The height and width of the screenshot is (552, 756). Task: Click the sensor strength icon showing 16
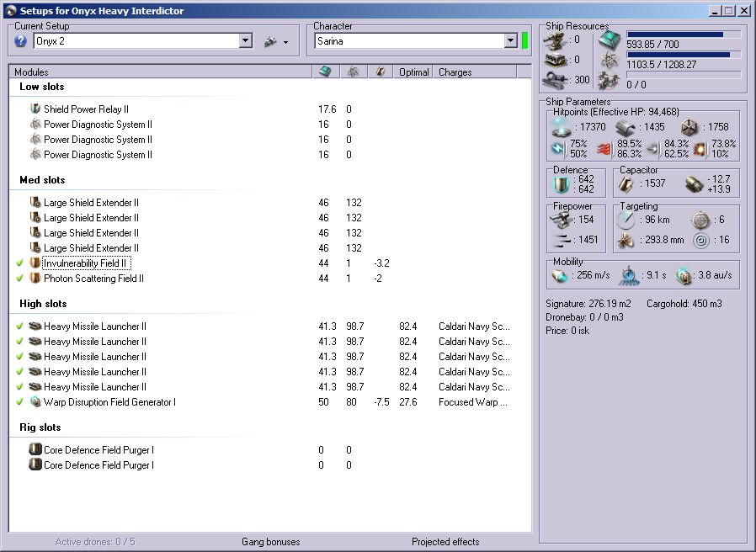tap(701, 240)
